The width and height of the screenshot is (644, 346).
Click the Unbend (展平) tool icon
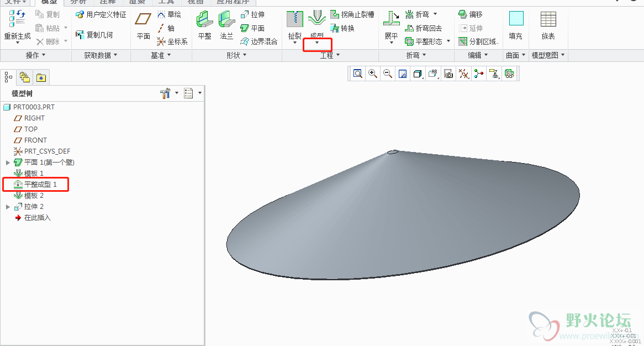[391, 20]
